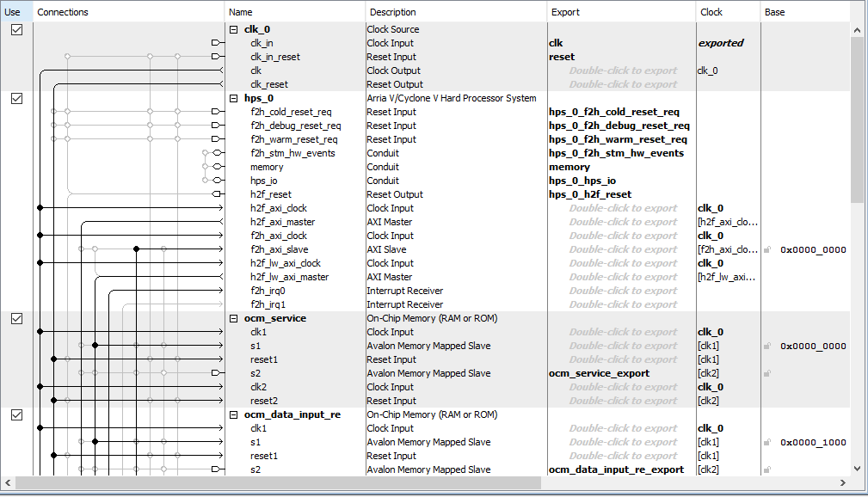Toggle the Use checkbox for hps_0
The image size is (868, 497).
pos(17,99)
